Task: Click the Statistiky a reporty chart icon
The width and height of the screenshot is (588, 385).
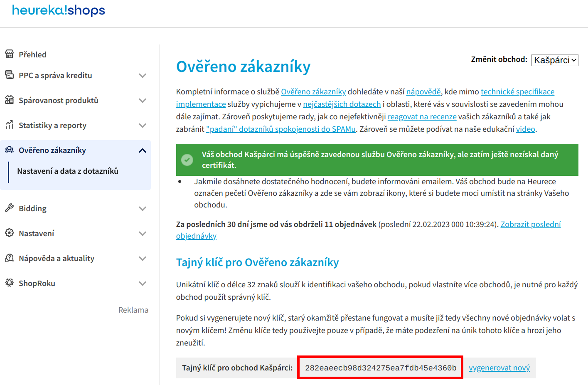Action: pyautogui.click(x=9, y=125)
